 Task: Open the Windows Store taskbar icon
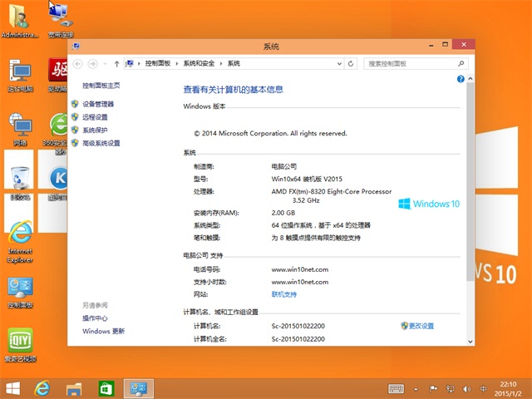point(106,387)
